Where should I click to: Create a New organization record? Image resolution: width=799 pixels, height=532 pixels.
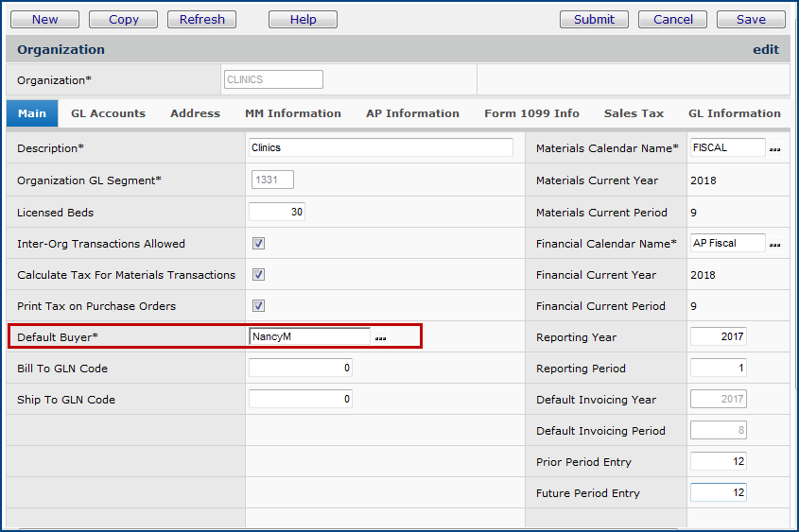tap(44, 19)
